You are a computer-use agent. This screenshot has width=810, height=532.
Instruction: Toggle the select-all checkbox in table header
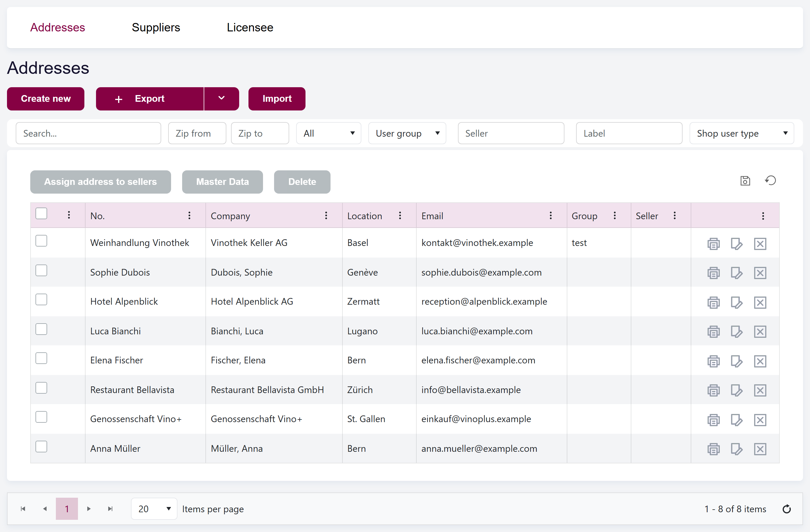pyautogui.click(x=41, y=214)
